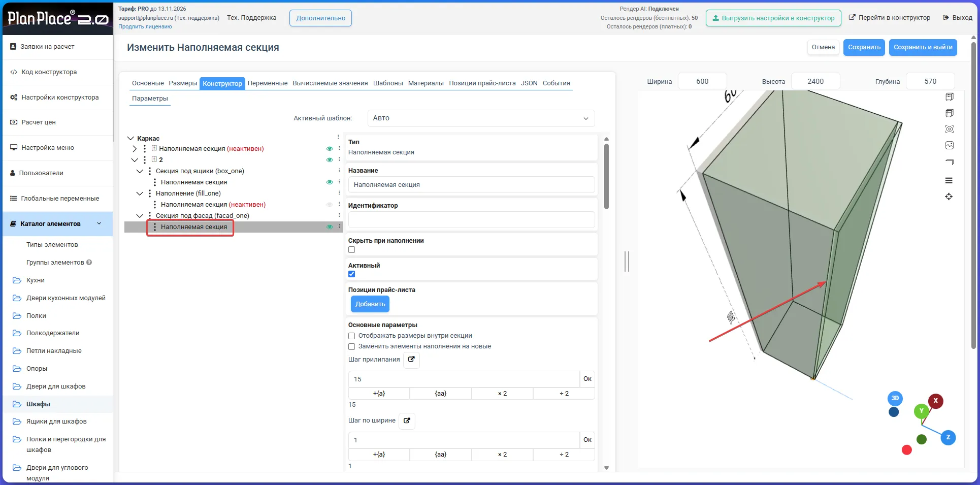Open external editor icon next to Шаг прилипания
The height and width of the screenshot is (485, 980).
pyautogui.click(x=411, y=360)
